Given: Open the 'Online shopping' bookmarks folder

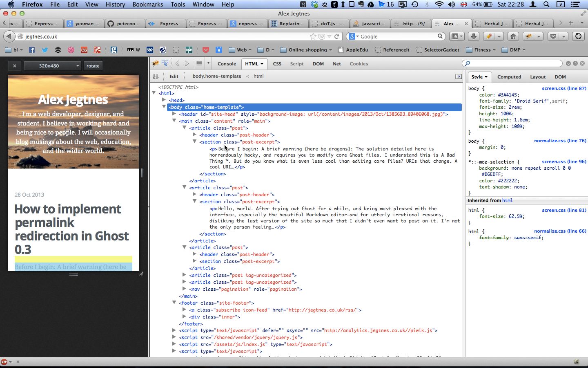Looking at the screenshot, I should [306, 50].
